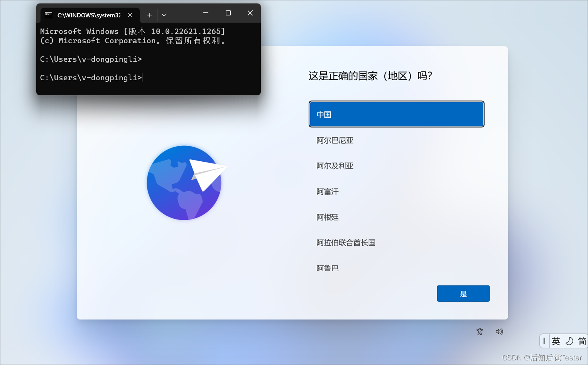Select 阿根廷 from the country list
588x365 pixels.
327,217
